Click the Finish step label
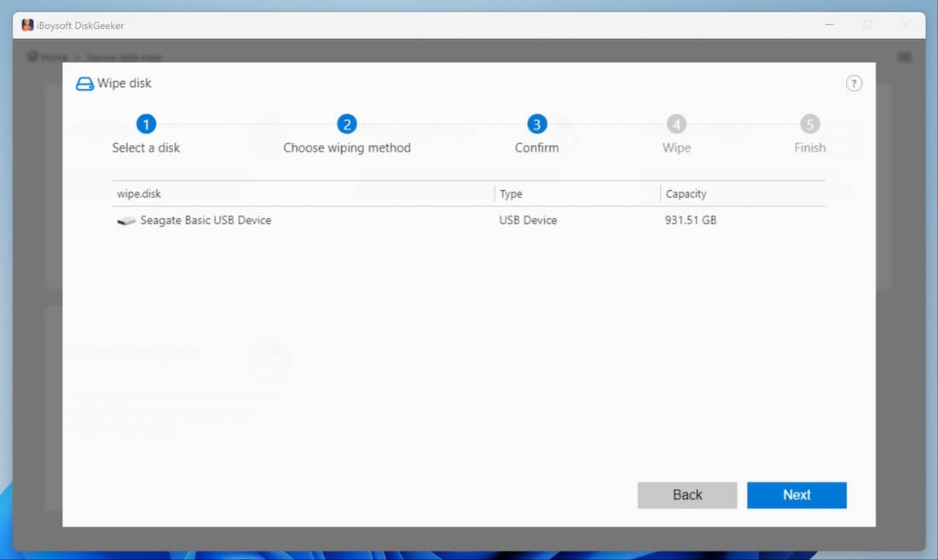Viewport: 938px width, 560px height. click(x=810, y=147)
